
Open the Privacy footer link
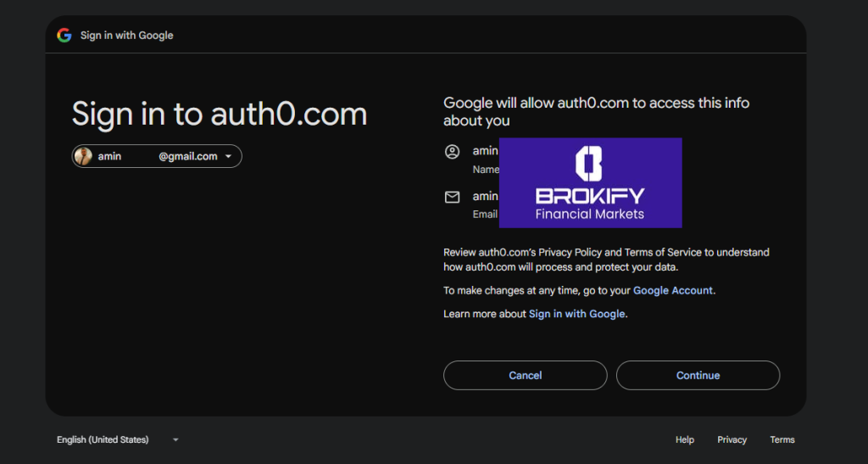pyautogui.click(x=732, y=439)
